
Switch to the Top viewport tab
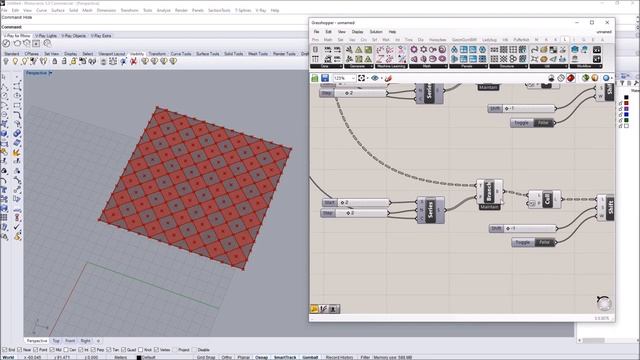[x=56, y=340]
